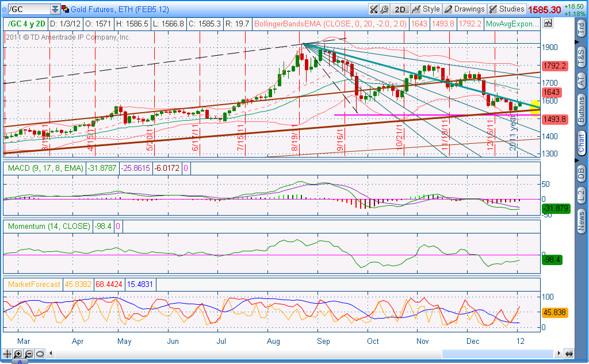This screenshot has width=589, height=364.
Task: Click the +18.50 change value
Action: [575, 6]
